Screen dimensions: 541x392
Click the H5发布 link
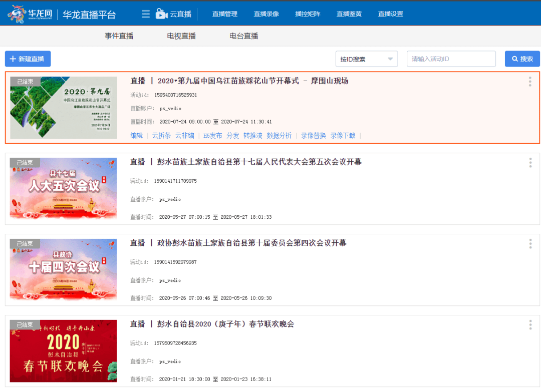tap(212, 136)
